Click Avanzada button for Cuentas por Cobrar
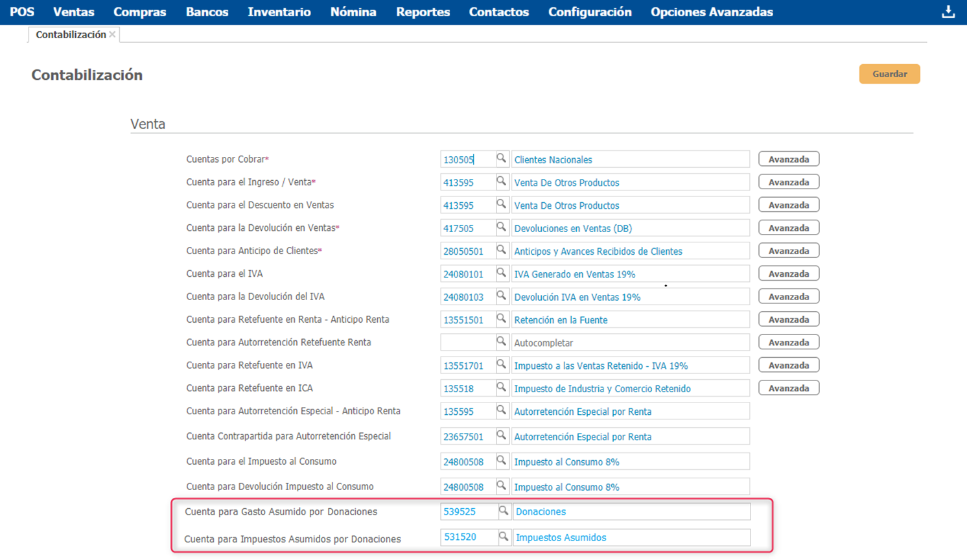 coord(788,159)
